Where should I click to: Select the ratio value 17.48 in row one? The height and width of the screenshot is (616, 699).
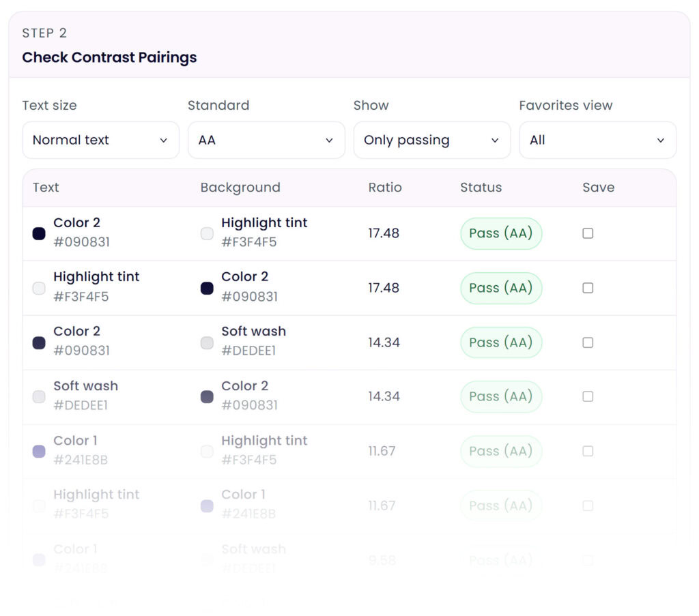[x=384, y=233]
